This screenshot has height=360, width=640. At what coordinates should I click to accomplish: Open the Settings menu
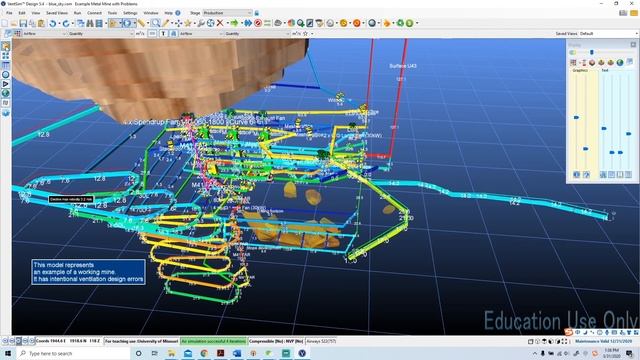pos(130,13)
